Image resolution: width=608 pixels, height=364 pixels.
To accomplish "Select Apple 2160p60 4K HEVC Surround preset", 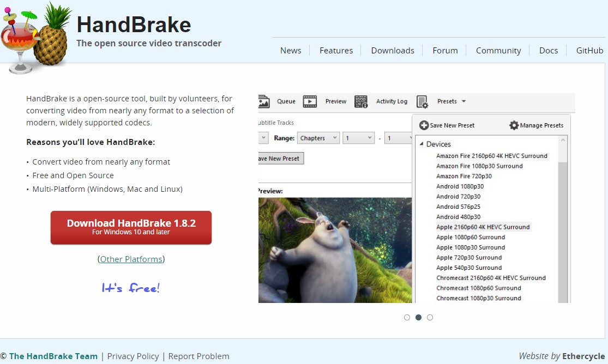I will tap(483, 227).
